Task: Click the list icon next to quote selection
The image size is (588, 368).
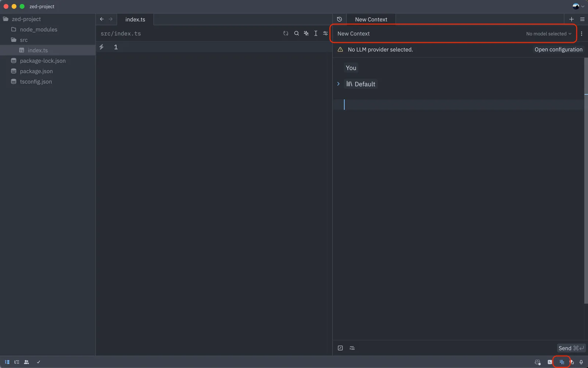Action: [x=352, y=348]
